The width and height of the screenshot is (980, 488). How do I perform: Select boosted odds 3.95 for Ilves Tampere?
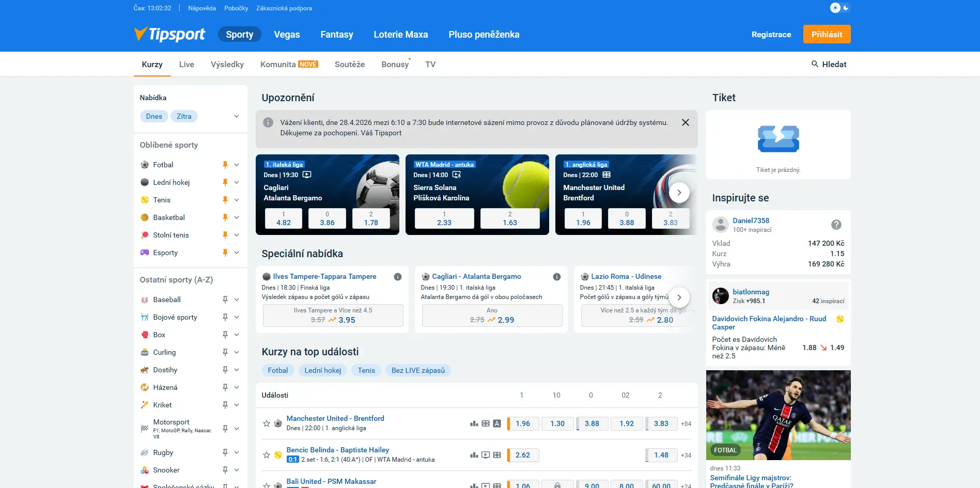pos(333,316)
